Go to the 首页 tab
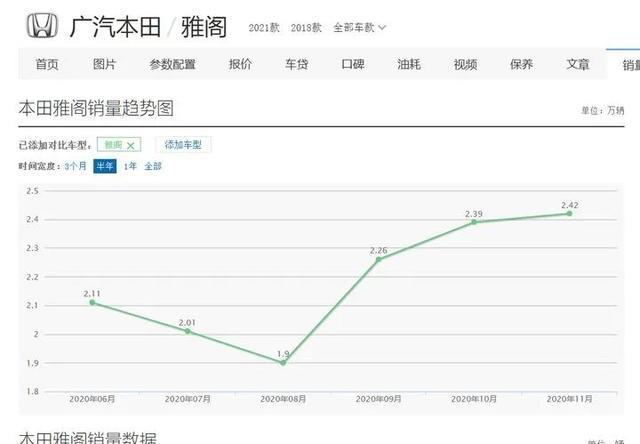Viewport: 640px width, 444px height. [x=47, y=64]
